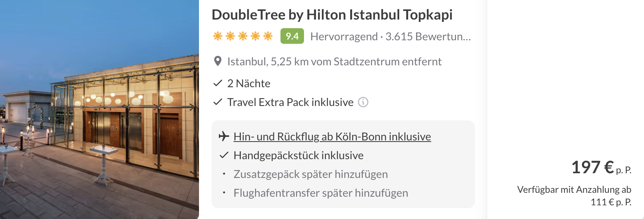Viewport: 644px width, 219px height.
Task: Click checkmark beside Handgepäckstück inklusive
Action: [224, 155]
